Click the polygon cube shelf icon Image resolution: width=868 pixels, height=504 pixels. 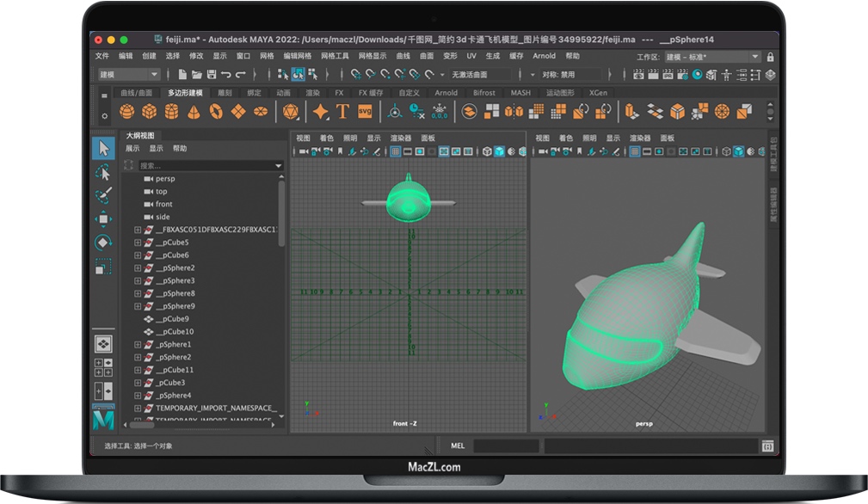pos(150,112)
